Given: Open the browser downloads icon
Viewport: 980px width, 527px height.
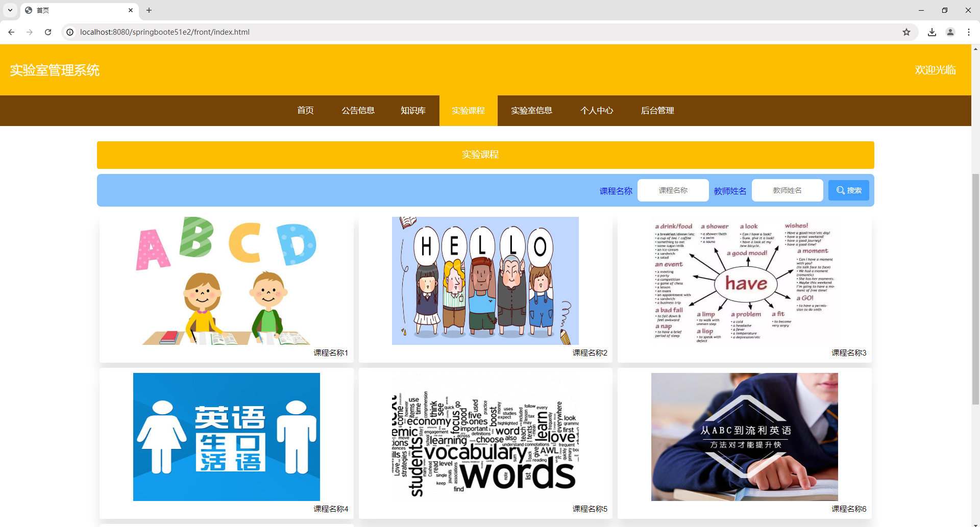Looking at the screenshot, I should pyautogui.click(x=932, y=32).
